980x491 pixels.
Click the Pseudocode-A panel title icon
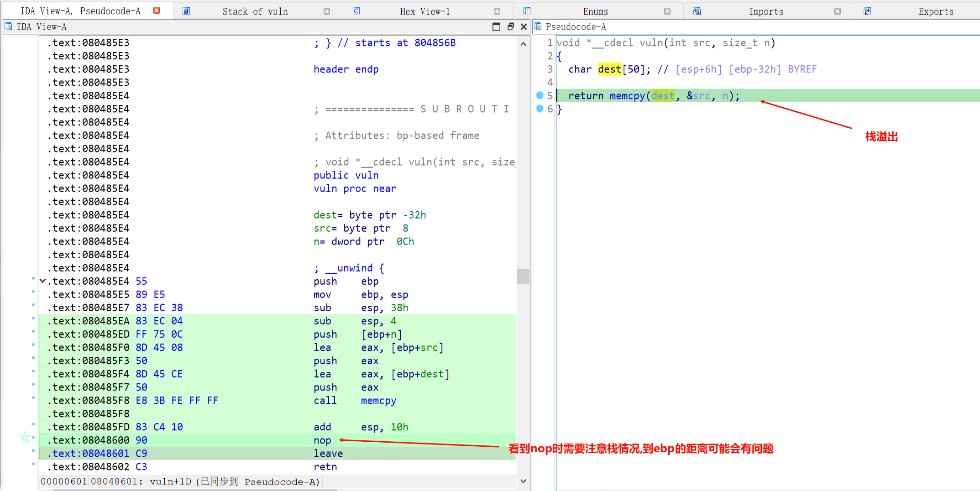538,26
